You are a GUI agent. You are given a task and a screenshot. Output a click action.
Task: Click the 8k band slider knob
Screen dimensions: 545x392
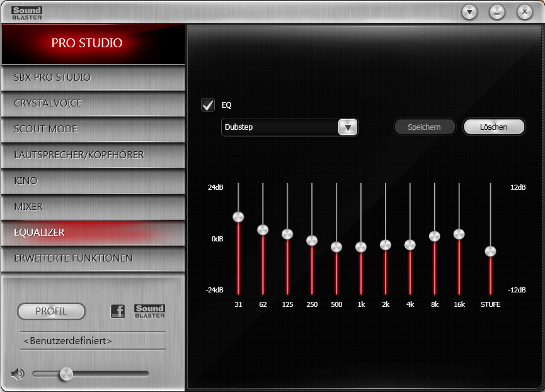[x=435, y=236]
